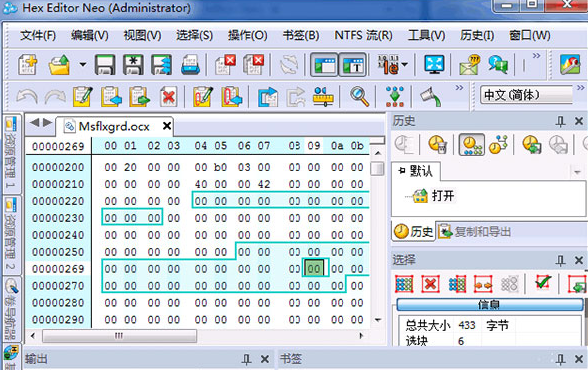
Task: Click the pattern dots with green arrow icon
Action: (395, 97)
